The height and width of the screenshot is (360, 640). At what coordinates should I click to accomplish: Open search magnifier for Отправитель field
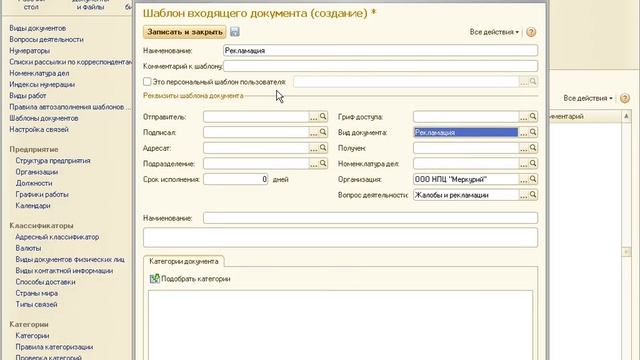click(x=323, y=117)
